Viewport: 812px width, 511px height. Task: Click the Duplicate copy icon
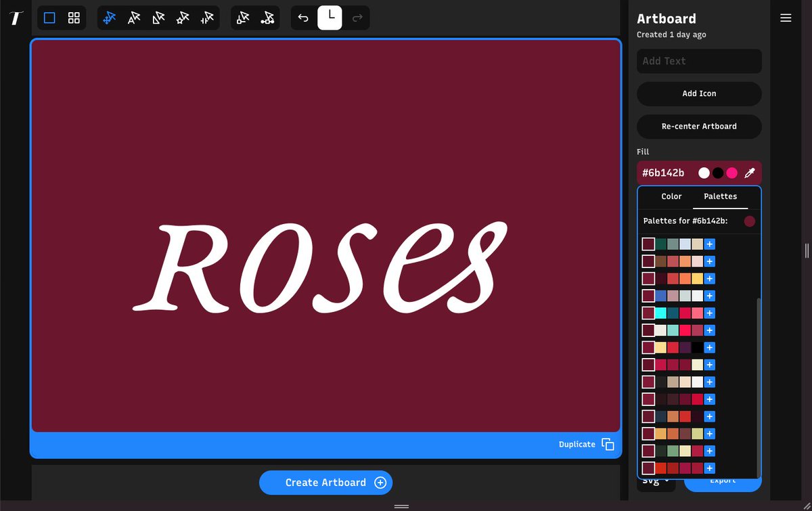[x=608, y=445]
